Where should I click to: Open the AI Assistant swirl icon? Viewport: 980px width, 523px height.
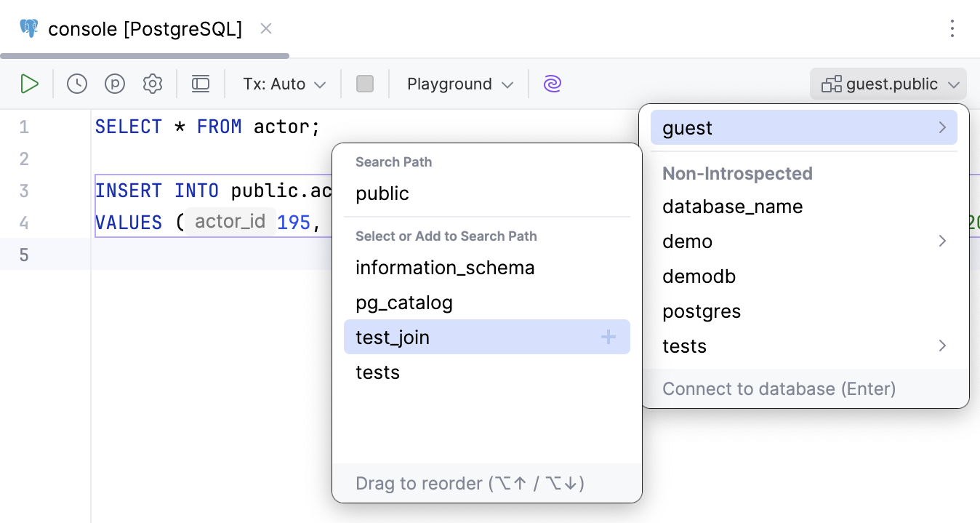[553, 83]
